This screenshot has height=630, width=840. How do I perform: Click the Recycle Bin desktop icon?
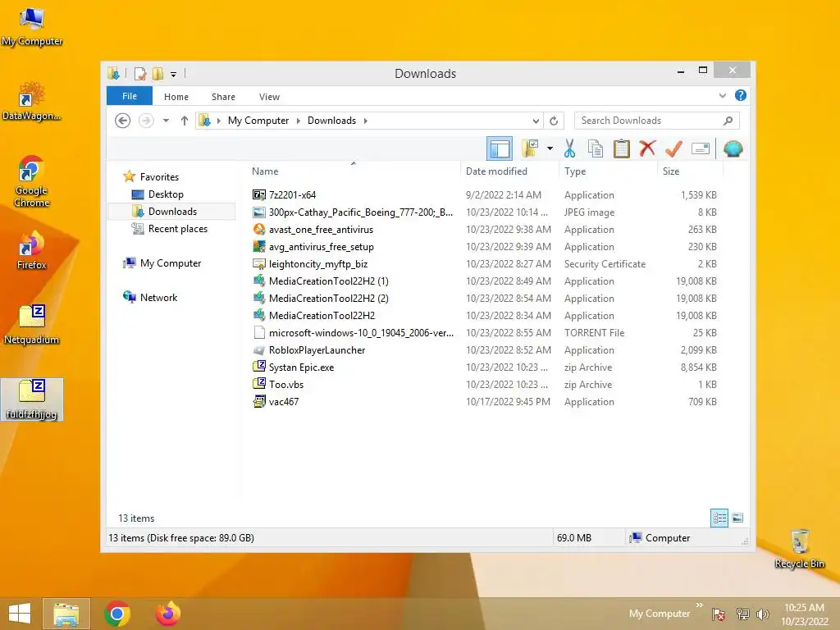pyautogui.click(x=799, y=549)
